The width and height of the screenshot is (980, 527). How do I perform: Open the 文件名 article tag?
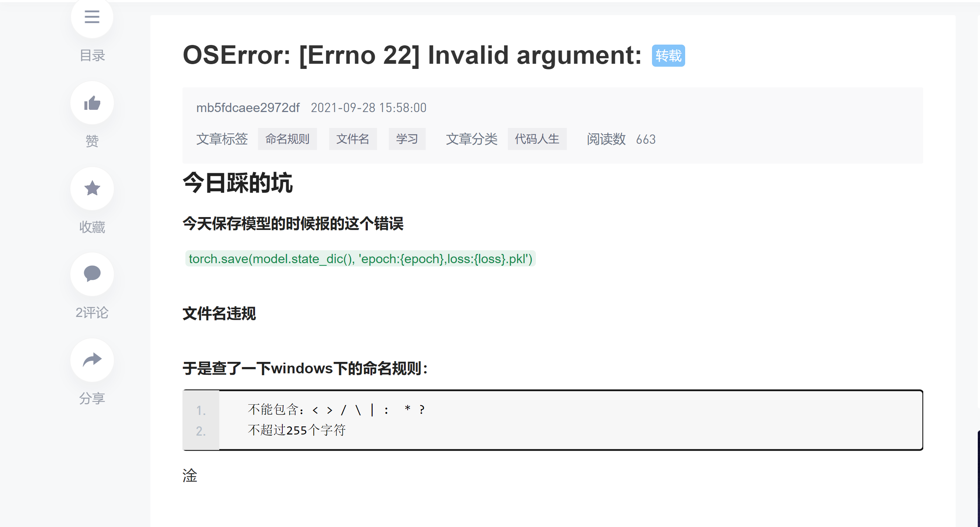click(x=353, y=139)
